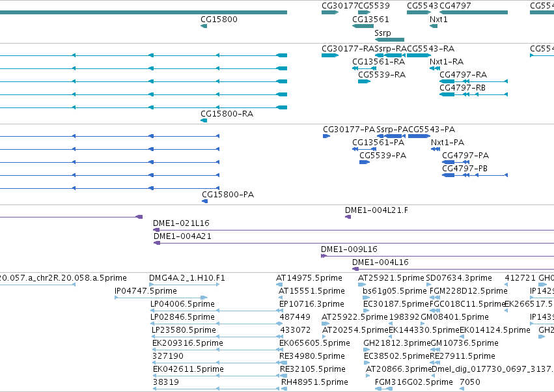The width and height of the screenshot is (554, 392).
Task: Click the CG30177 gene label in top track
Action: pos(340,6)
